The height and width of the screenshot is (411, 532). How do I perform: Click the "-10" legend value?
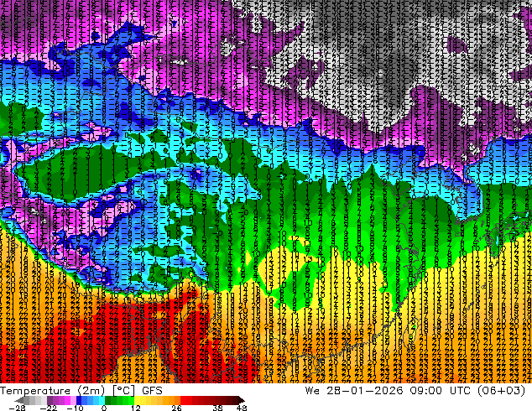(x=75, y=408)
